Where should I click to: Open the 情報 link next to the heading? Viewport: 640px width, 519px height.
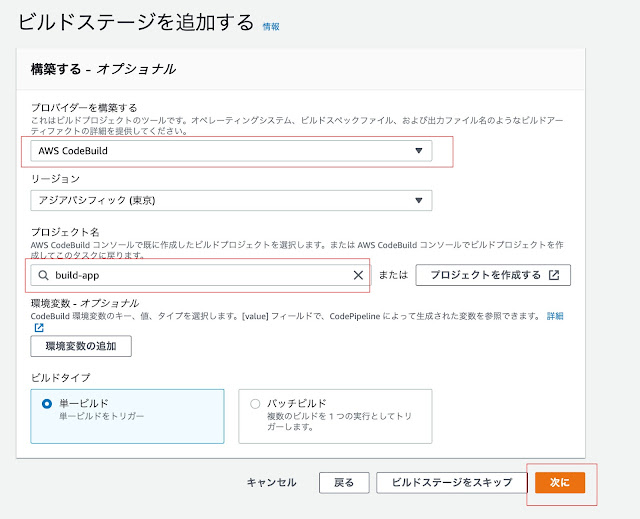(x=271, y=26)
